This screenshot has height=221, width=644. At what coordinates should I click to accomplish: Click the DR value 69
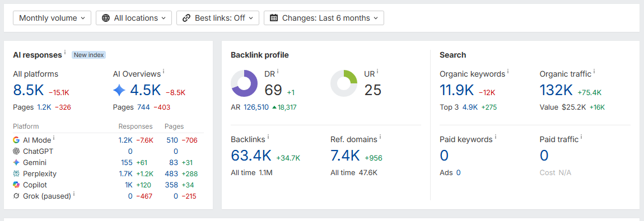(x=273, y=90)
